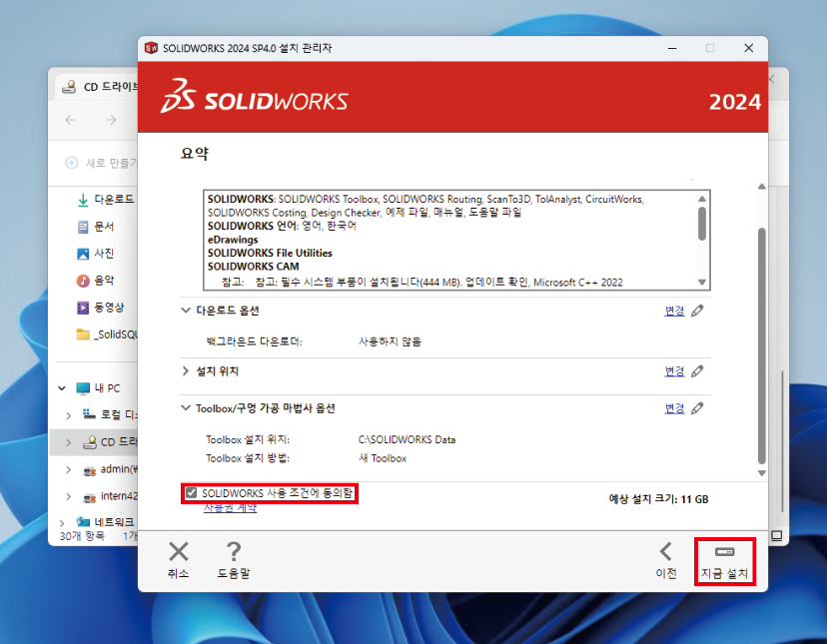Select admin network drive in Explorer
This screenshot has width=827, height=644.
pos(110,469)
